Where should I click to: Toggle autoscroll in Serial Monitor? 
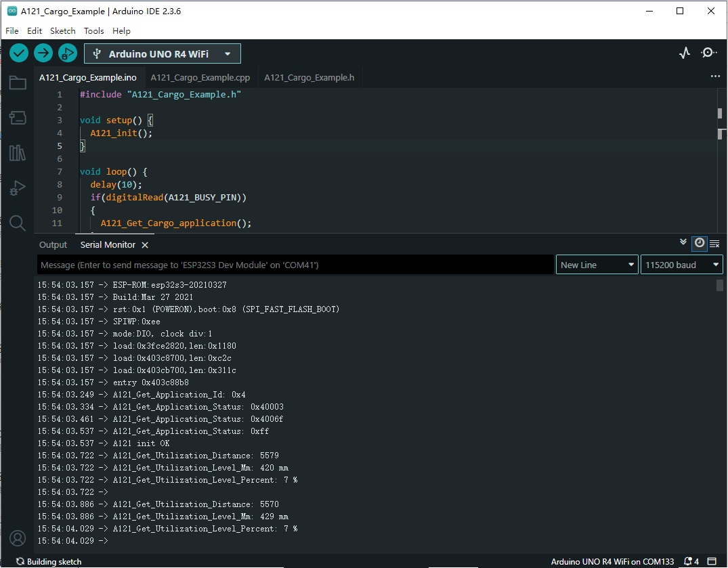(683, 242)
